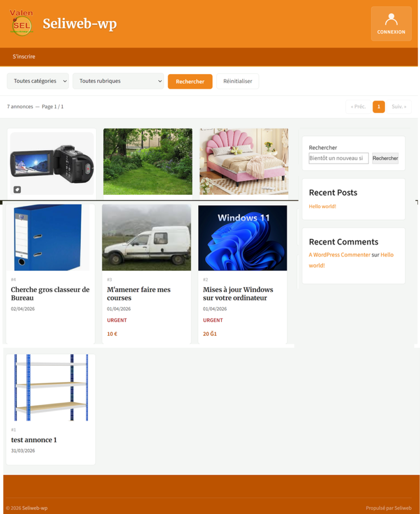Open the 'Hello world!' recent post link
This screenshot has width=420, height=514.
(322, 206)
